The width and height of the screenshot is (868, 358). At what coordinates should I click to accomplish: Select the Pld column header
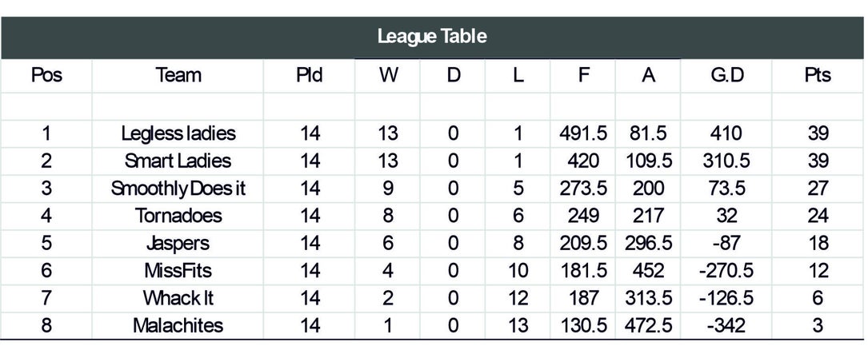tap(310, 74)
